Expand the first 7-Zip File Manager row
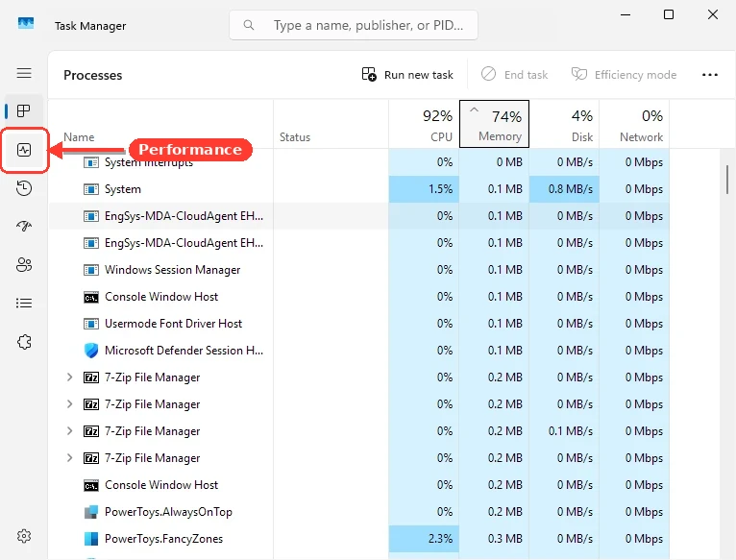 (69, 377)
